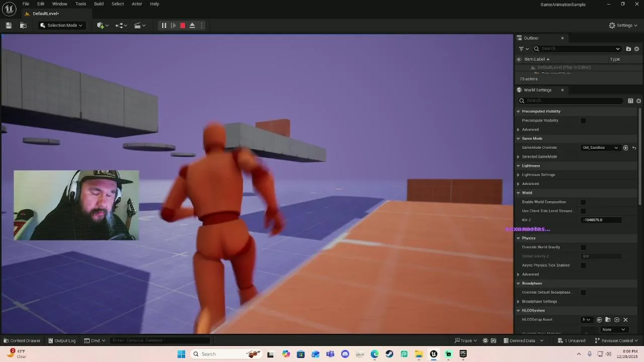Browse to HLODSetup Asset in Content Browser
Image resolution: width=644 pixels, height=362 pixels.
(608, 320)
